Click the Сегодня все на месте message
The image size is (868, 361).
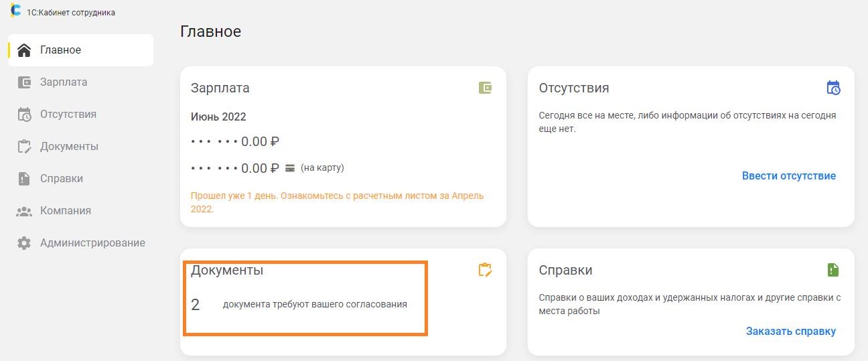tap(688, 122)
